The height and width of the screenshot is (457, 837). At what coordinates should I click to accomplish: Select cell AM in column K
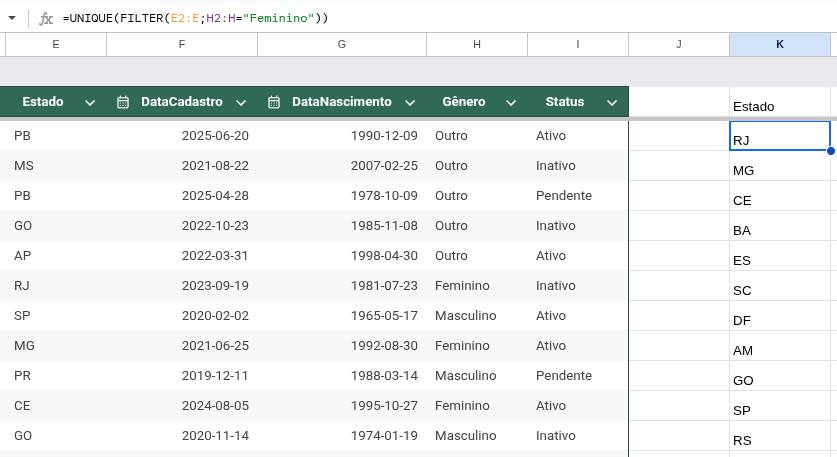coord(780,345)
